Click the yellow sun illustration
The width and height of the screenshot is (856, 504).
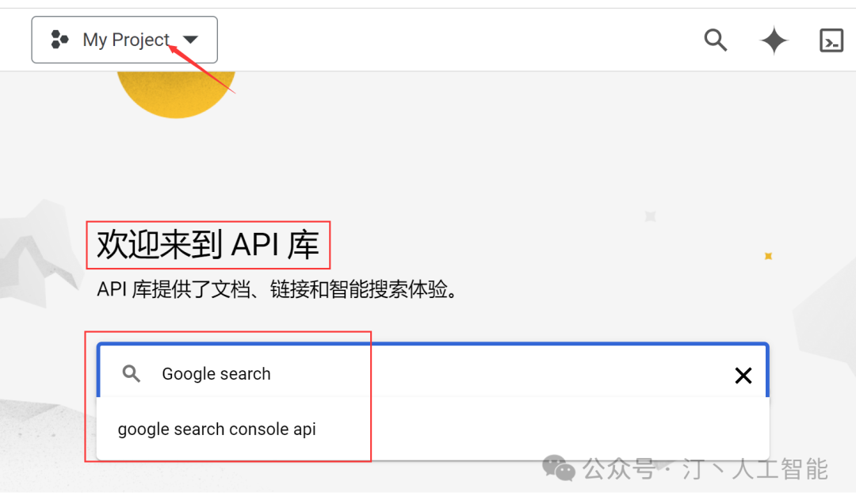tap(176, 94)
